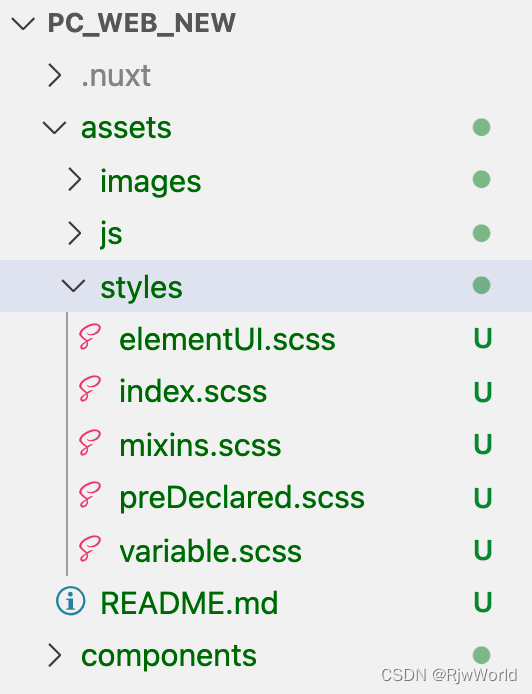Click the Sass icon beside mixins.scss
Screen dimensions: 532x694
[x=90, y=443]
